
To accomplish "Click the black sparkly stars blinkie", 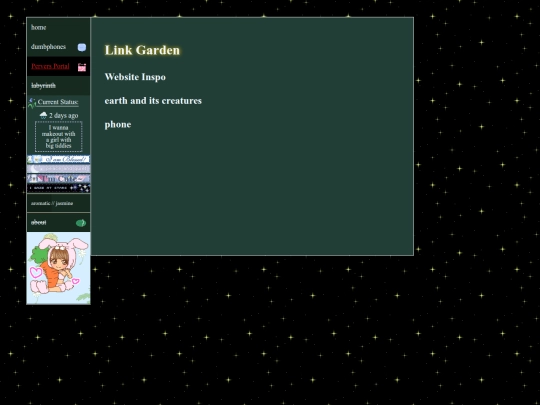I will (59, 188).
